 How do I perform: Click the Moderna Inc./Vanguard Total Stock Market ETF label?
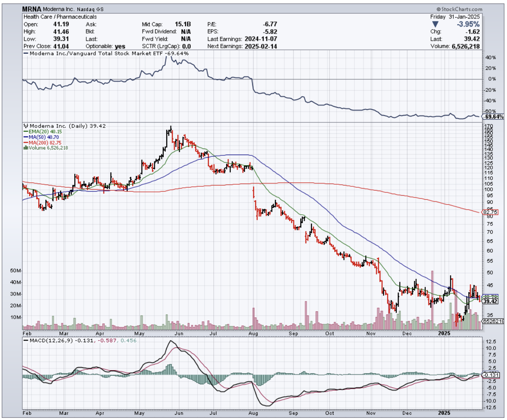tap(108, 54)
